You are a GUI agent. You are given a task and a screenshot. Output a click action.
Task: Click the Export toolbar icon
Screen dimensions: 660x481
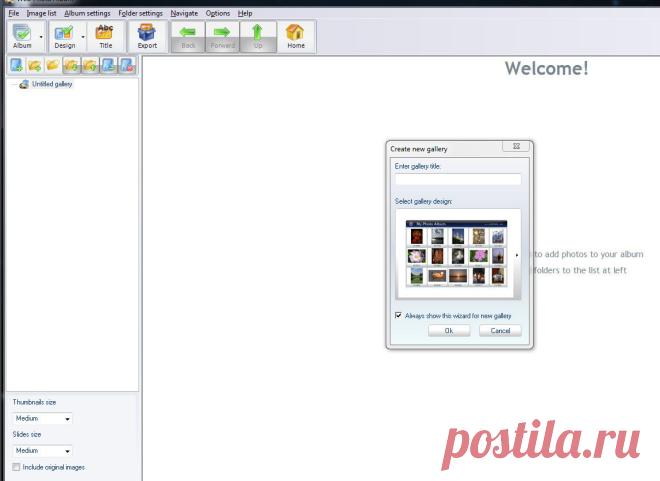tap(147, 36)
